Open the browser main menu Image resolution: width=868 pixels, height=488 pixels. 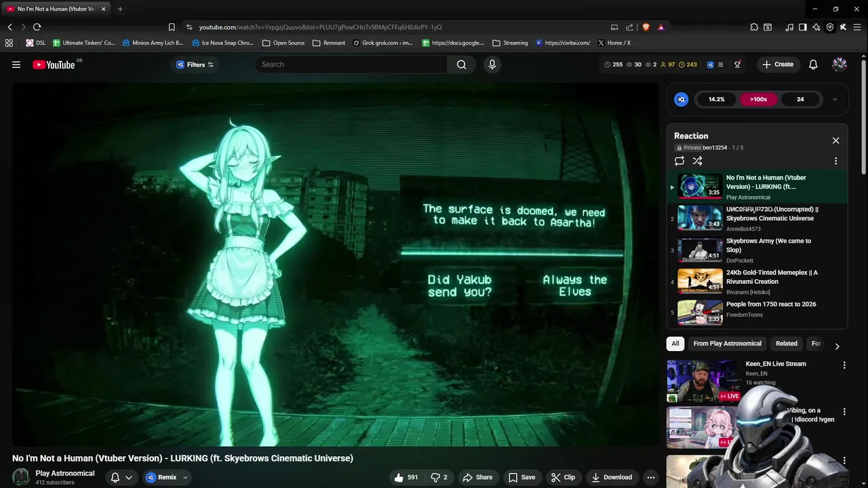pos(856,27)
